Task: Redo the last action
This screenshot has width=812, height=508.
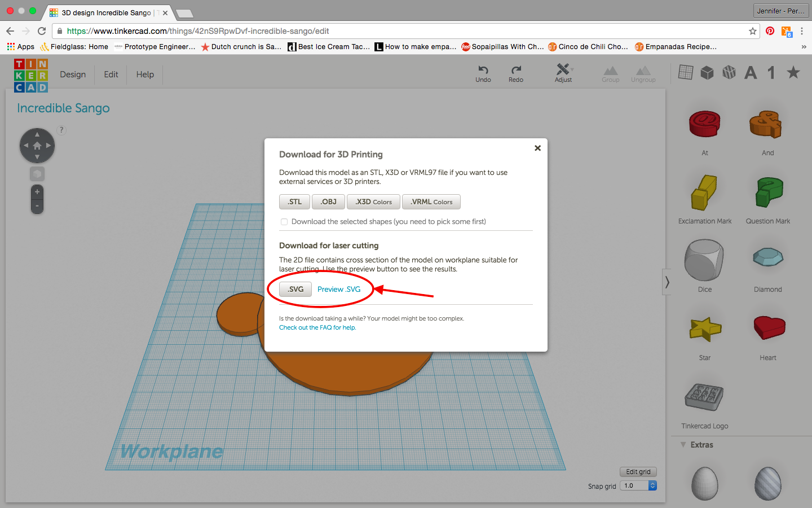Action: pos(516,74)
